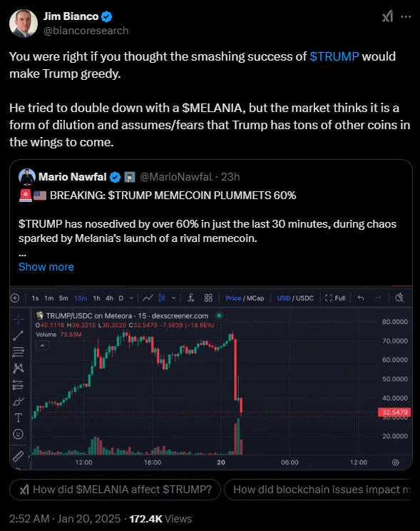Switch chart to Full screen mode
The width and height of the screenshot is (420, 531).
tap(335, 298)
